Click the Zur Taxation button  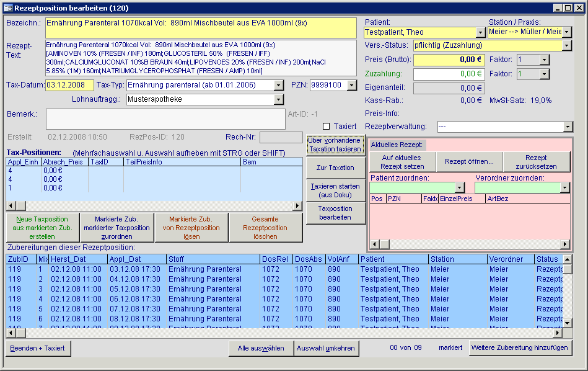(x=335, y=168)
